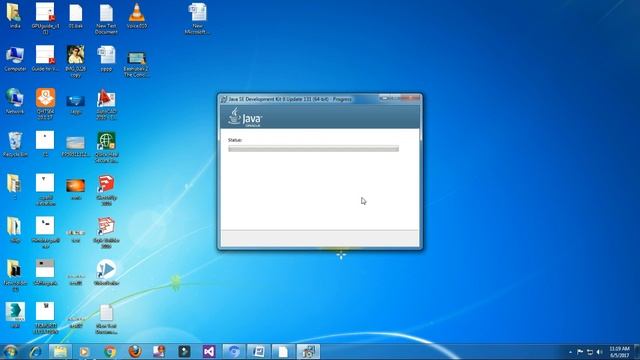This screenshot has height=360, width=640.
Task: Launch the SketchUp shortcut icon
Action: pyautogui.click(x=106, y=190)
